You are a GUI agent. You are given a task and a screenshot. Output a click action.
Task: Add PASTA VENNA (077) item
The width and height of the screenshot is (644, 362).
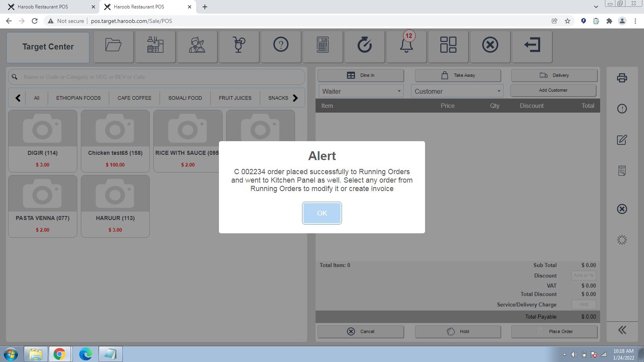43,206
